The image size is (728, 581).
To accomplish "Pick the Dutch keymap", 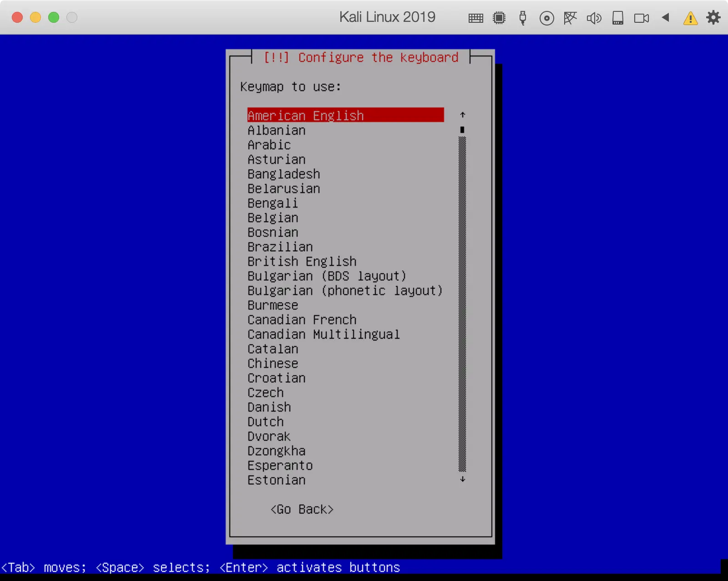I will (x=345, y=422).
